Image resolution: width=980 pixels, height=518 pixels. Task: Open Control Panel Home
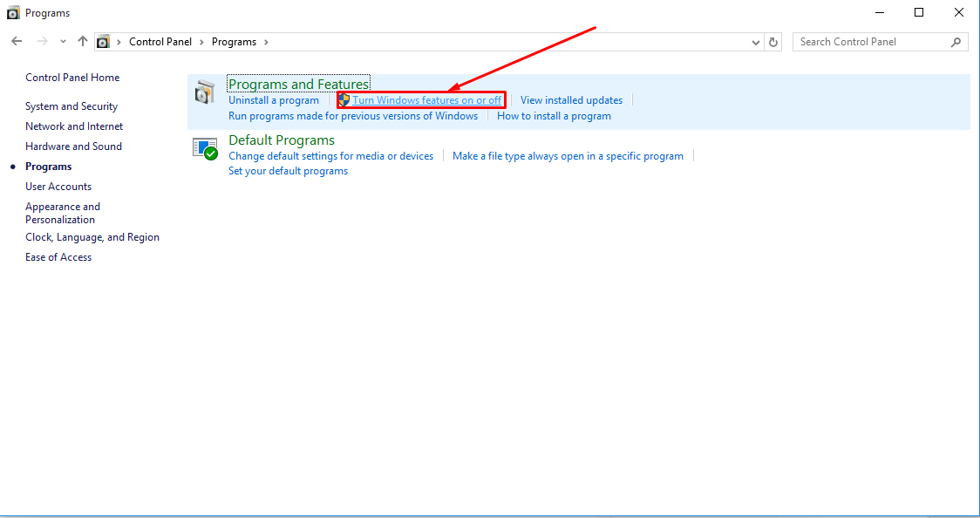(72, 78)
